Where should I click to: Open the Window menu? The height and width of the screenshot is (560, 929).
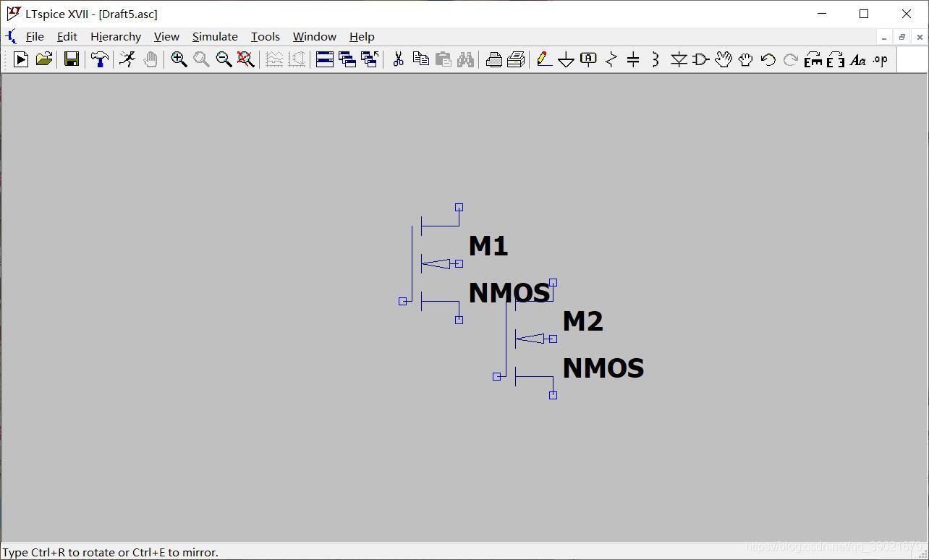pos(315,36)
